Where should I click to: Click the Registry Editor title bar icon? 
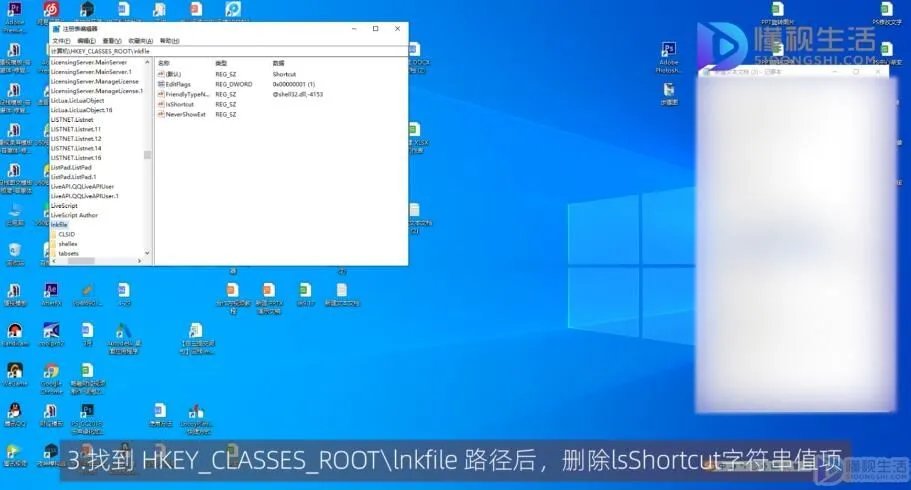[56, 28]
